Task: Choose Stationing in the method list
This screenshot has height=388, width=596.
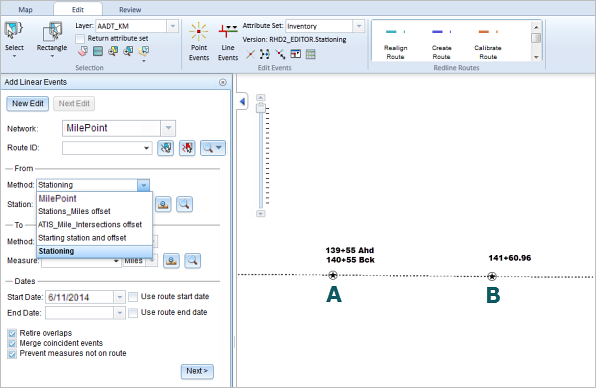Action: point(94,251)
